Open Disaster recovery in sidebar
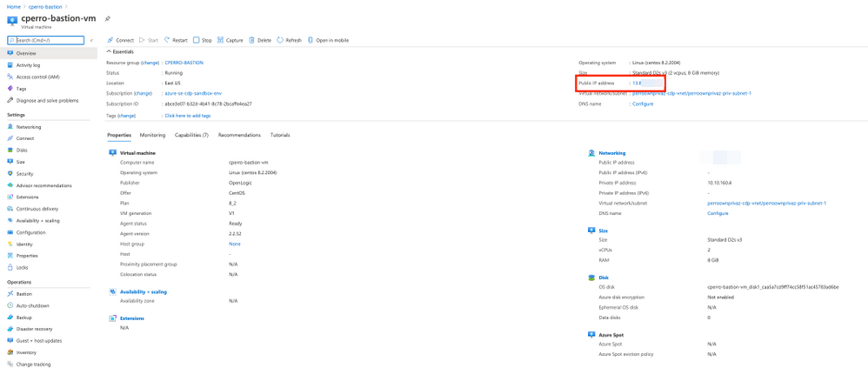Viewport: 868px width, 368px height. tap(34, 329)
